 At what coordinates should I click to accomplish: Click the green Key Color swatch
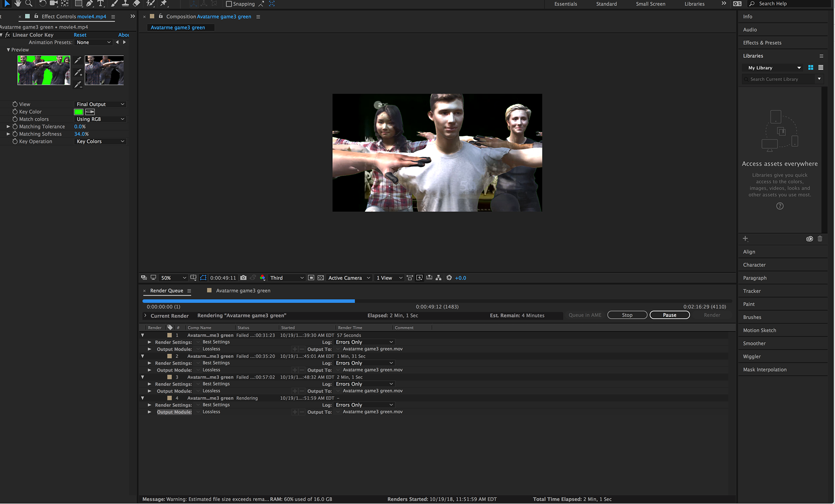coord(79,112)
